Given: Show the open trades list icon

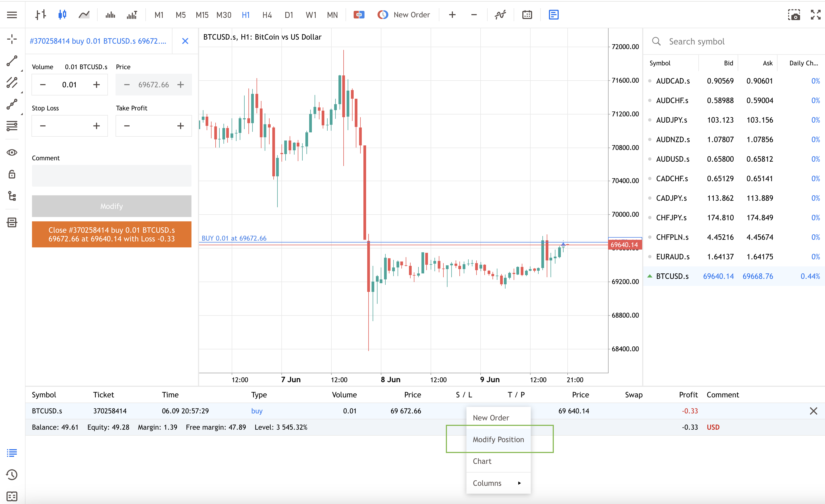Looking at the screenshot, I should point(12,453).
